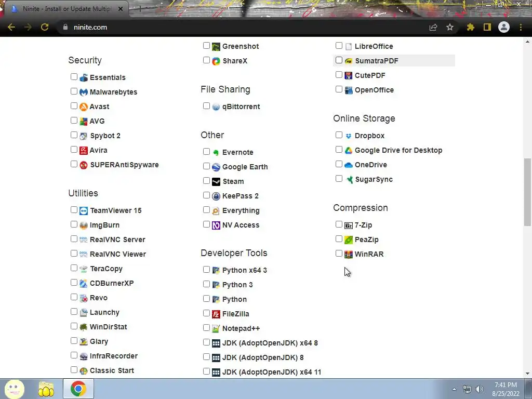Click the WinDirStat tree icon
The width and height of the screenshot is (532, 399).
[84, 327]
